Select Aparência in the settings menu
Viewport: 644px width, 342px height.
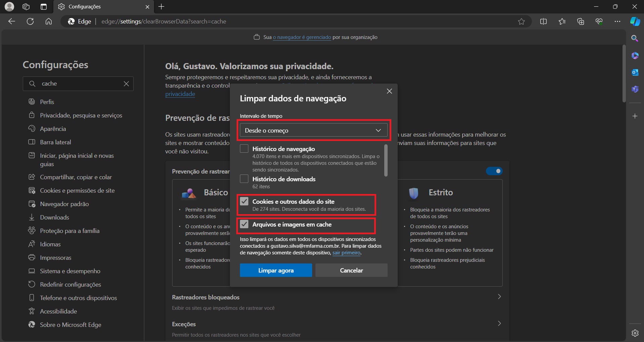click(x=53, y=129)
